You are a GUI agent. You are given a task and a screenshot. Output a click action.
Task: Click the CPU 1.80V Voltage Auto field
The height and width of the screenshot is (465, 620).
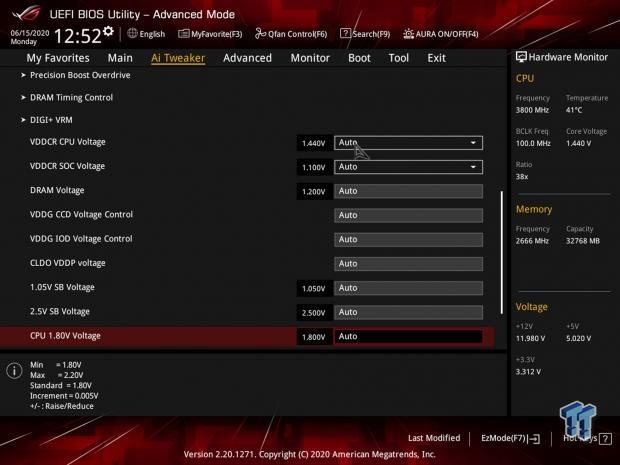click(408, 336)
